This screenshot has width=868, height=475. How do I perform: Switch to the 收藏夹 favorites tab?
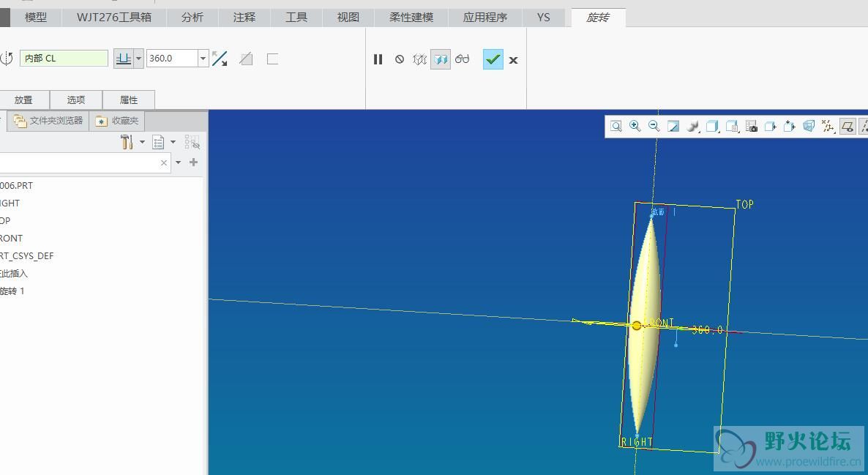(x=117, y=120)
